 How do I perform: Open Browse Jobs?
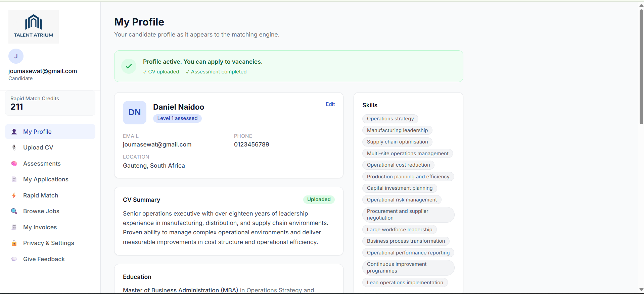point(50,211)
